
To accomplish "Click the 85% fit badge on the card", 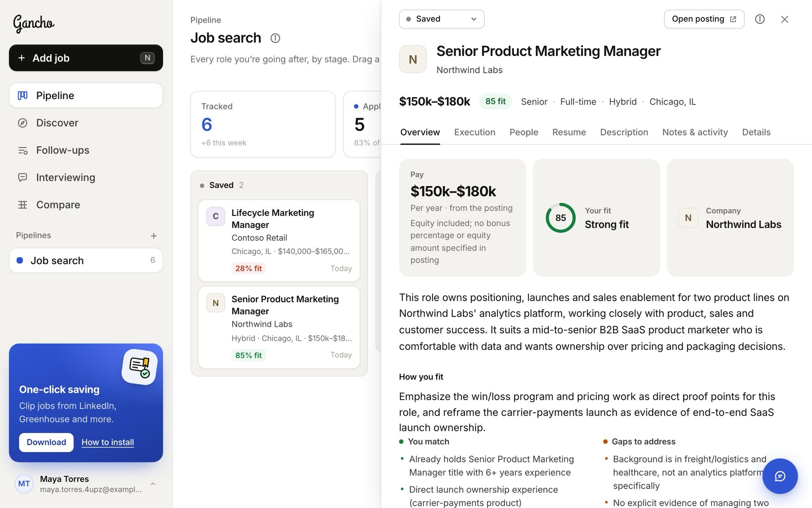I will 249,355.
